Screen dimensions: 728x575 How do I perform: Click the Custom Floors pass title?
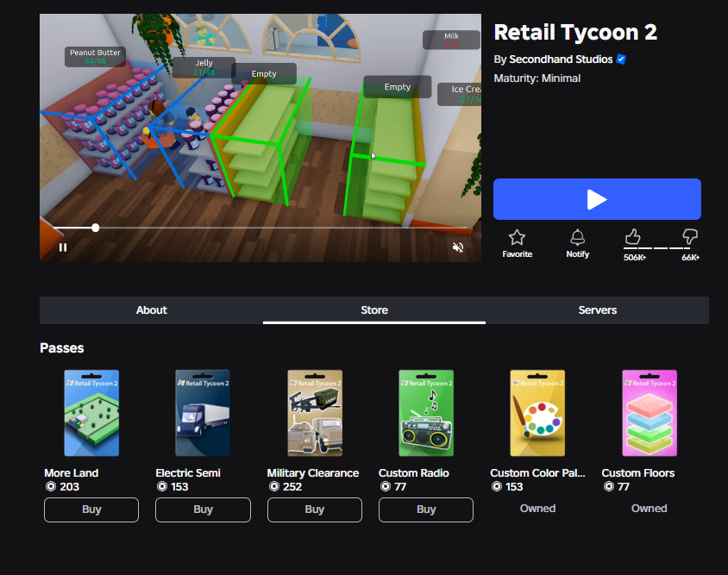pos(638,473)
